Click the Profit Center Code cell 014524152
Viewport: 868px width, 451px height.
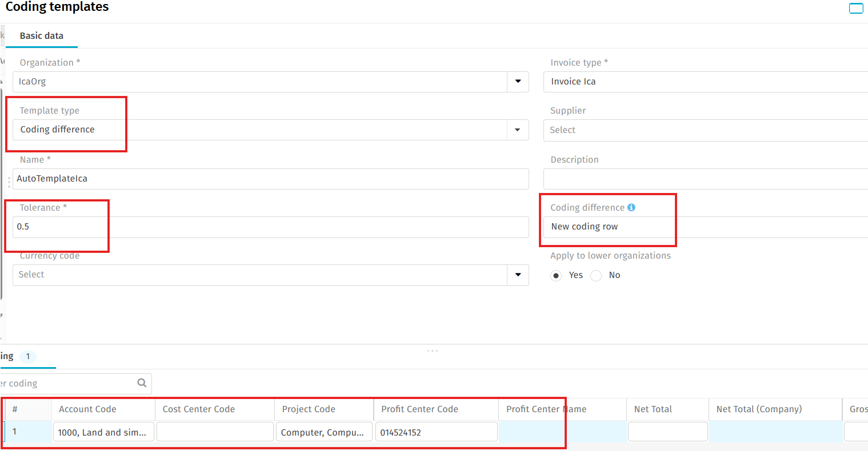(x=436, y=432)
